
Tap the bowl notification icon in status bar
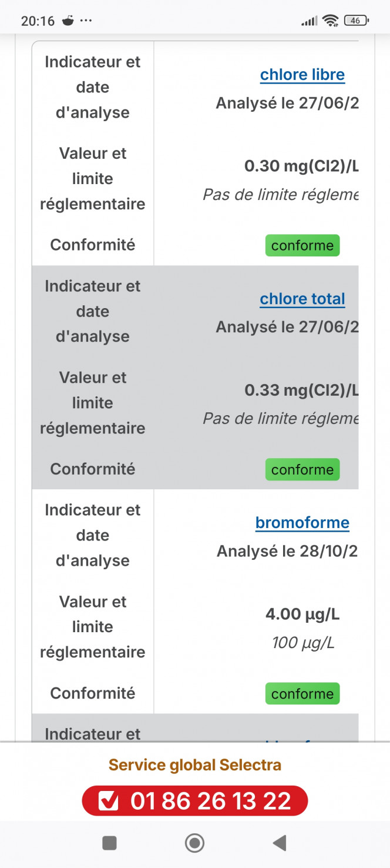pyautogui.click(x=68, y=21)
